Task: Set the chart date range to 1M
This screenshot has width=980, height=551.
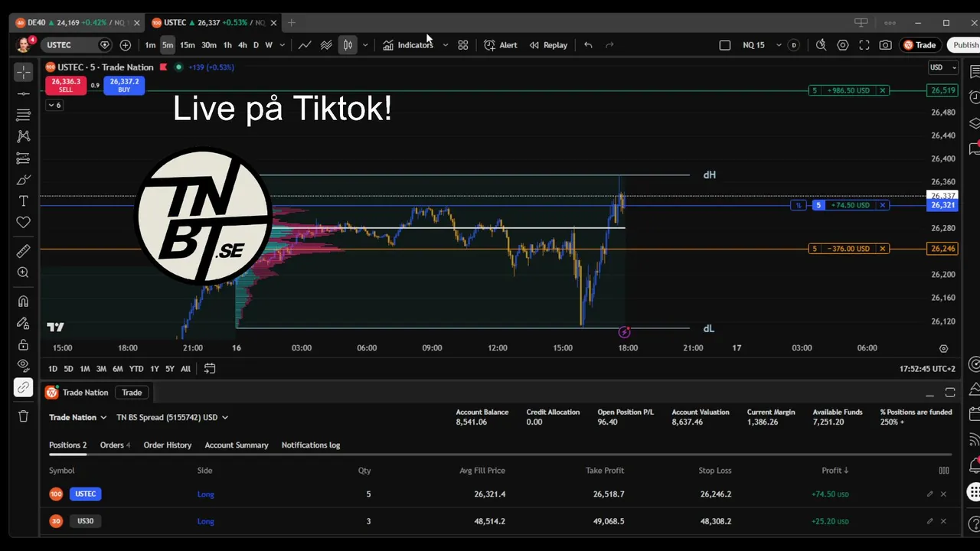Action: coord(85,369)
